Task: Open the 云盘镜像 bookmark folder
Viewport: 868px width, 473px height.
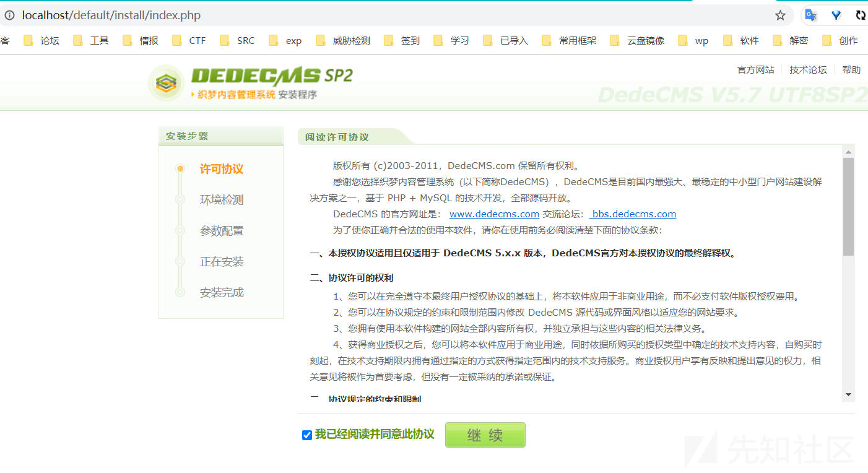Action: coord(637,40)
